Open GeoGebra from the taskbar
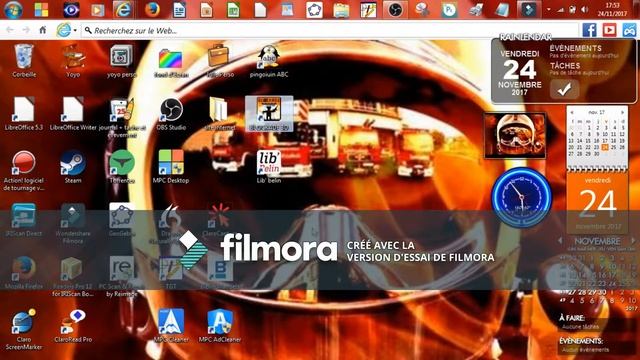Viewport: 640px width, 360px height. (314, 10)
